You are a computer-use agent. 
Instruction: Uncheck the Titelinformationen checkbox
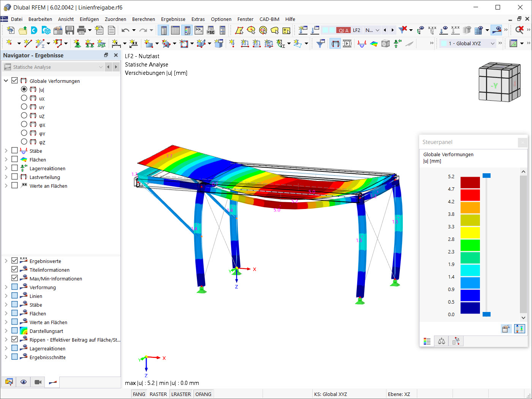click(15, 269)
